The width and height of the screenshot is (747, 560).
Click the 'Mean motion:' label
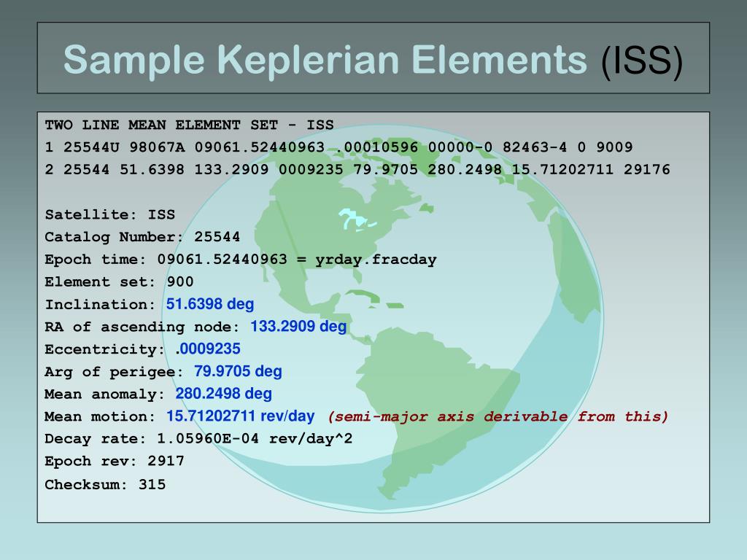click(100, 416)
